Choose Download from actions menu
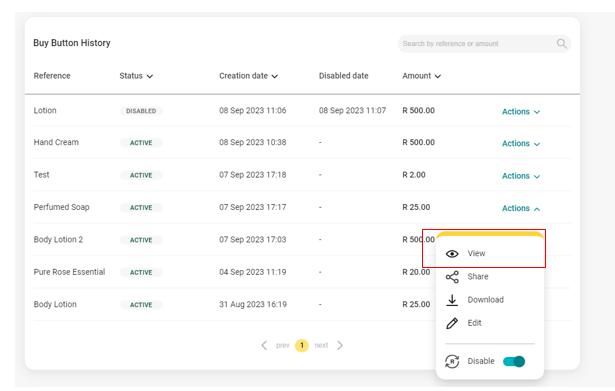Screen dimensions: 615x391 (486, 300)
